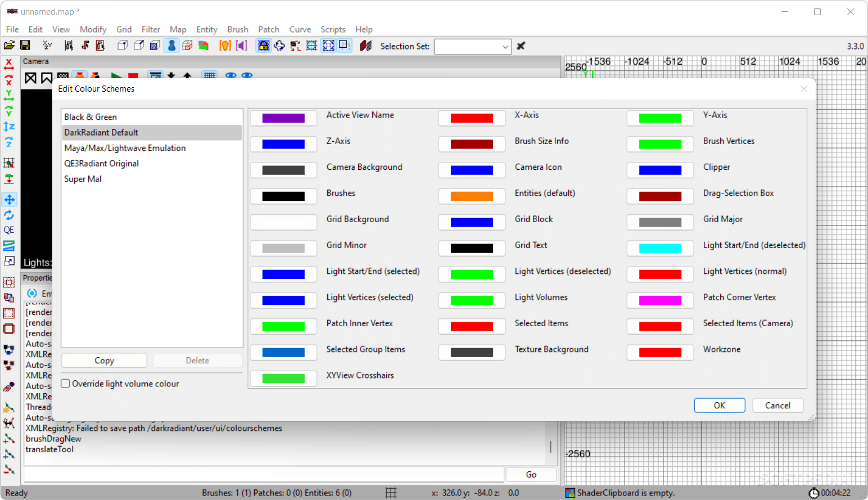Click the blue person entity-selection icon
This screenshot has height=500, width=868.
(172, 46)
